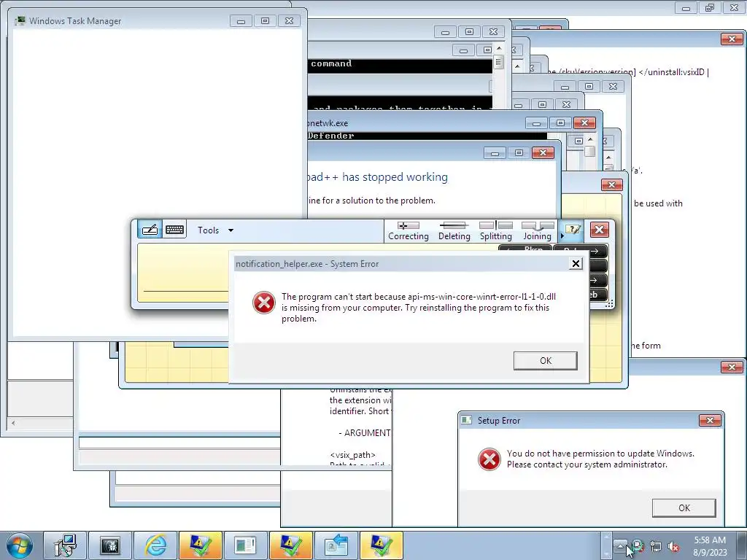747x560 pixels.
Task: Click the network tray icon
Action: (x=656, y=547)
